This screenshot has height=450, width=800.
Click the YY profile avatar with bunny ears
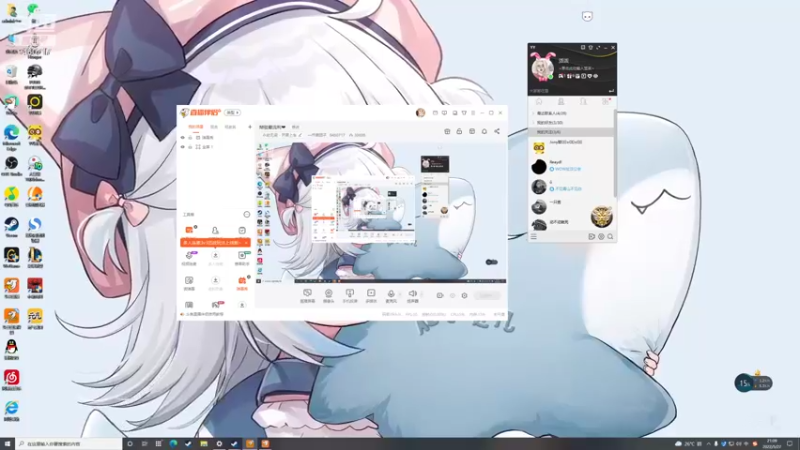(x=543, y=66)
